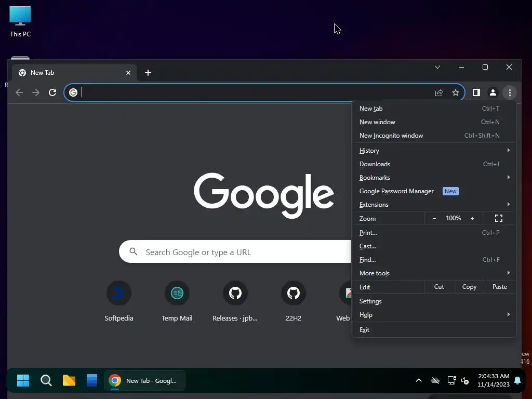The width and height of the screenshot is (532, 399).
Task: Reload the current page
Action: [52, 92]
